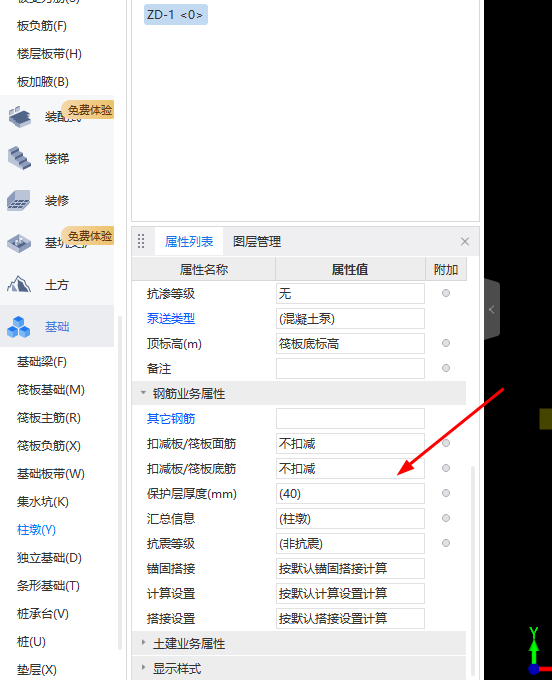Image resolution: width=552 pixels, height=680 pixels.
Task: Select 筏板负筋(X) in the sidebar
Action: click(49, 446)
